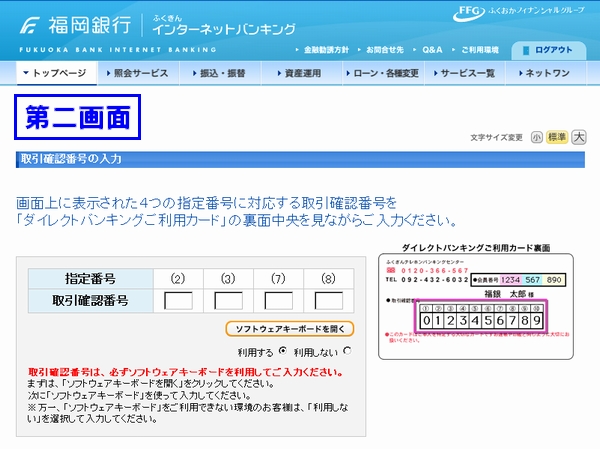Set font size to small (小)

point(537,137)
